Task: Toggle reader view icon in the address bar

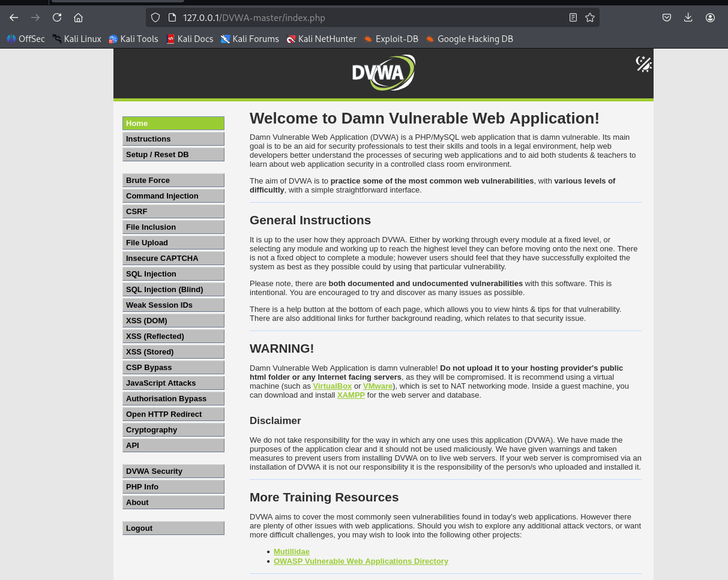Action: tap(573, 17)
